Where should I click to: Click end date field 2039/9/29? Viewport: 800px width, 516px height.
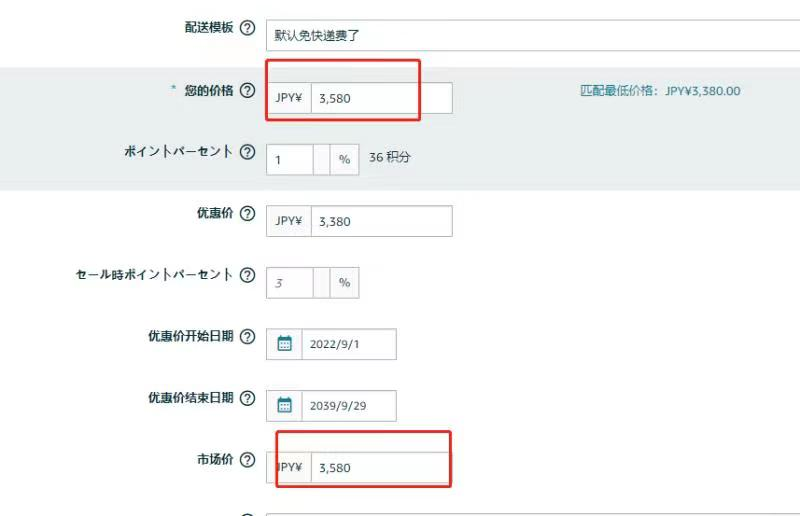click(349, 406)
